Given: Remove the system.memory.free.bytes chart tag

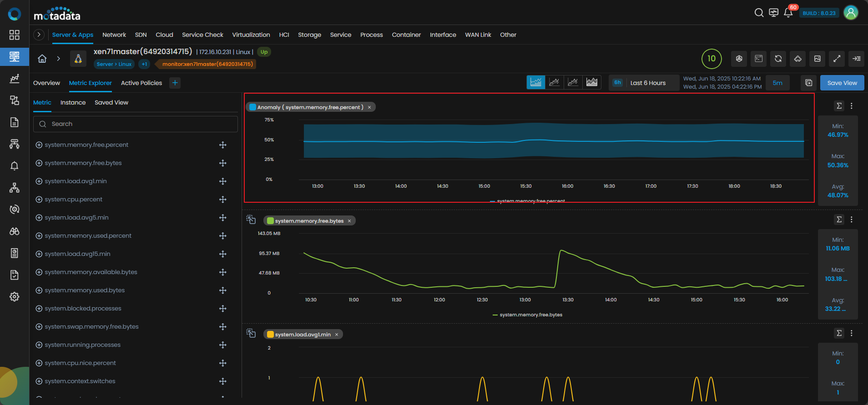Looking at the screenshot, I should pos(349,221).
